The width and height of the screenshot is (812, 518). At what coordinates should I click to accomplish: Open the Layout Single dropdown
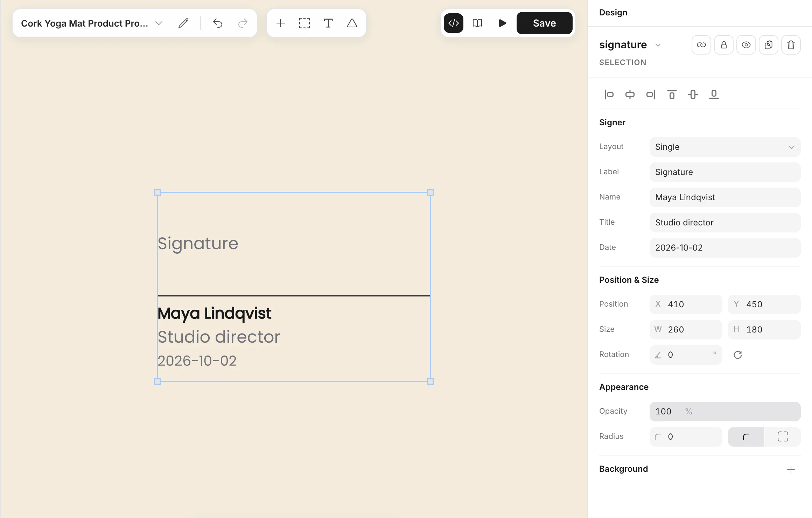(x=725, y=147)
